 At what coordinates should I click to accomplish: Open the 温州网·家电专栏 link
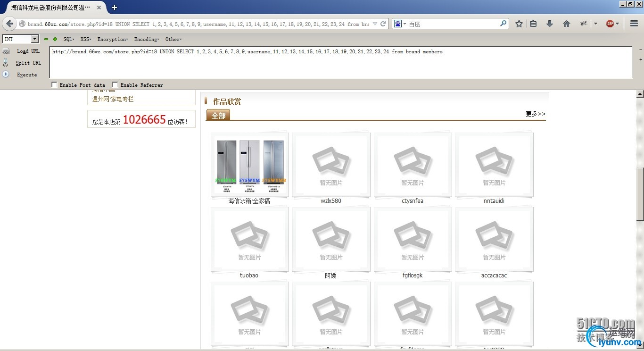(113, 99)
